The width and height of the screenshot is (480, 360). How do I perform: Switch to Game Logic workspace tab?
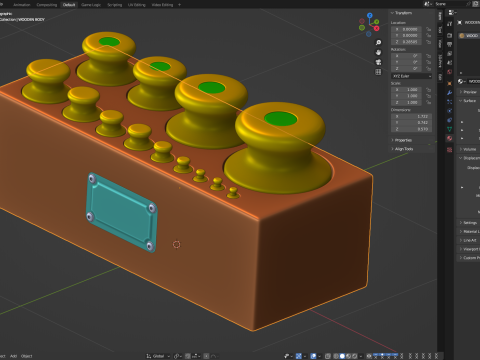(91, 5)
